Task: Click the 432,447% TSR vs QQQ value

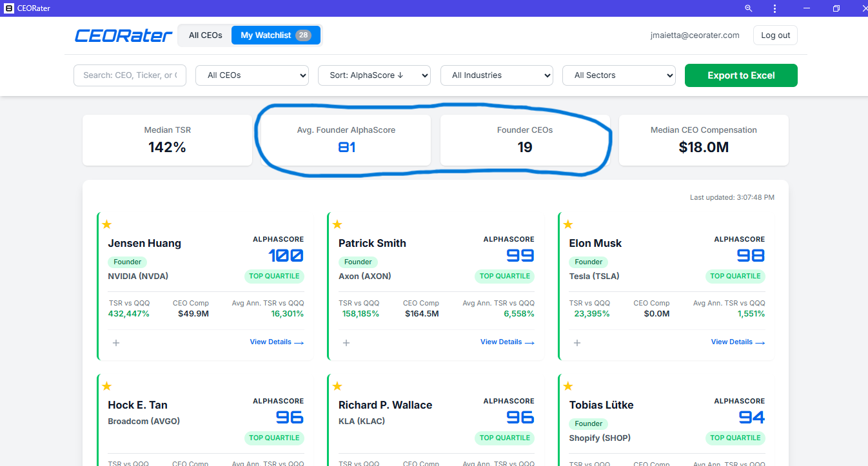Action: 129,314
